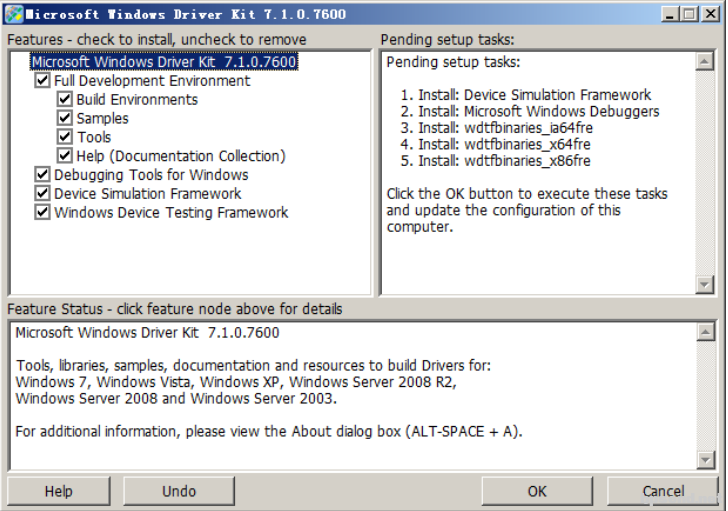
Task: Click the 'Install: wdtfbinaries_x64fre' task line
Action: [x=495, y=144]
